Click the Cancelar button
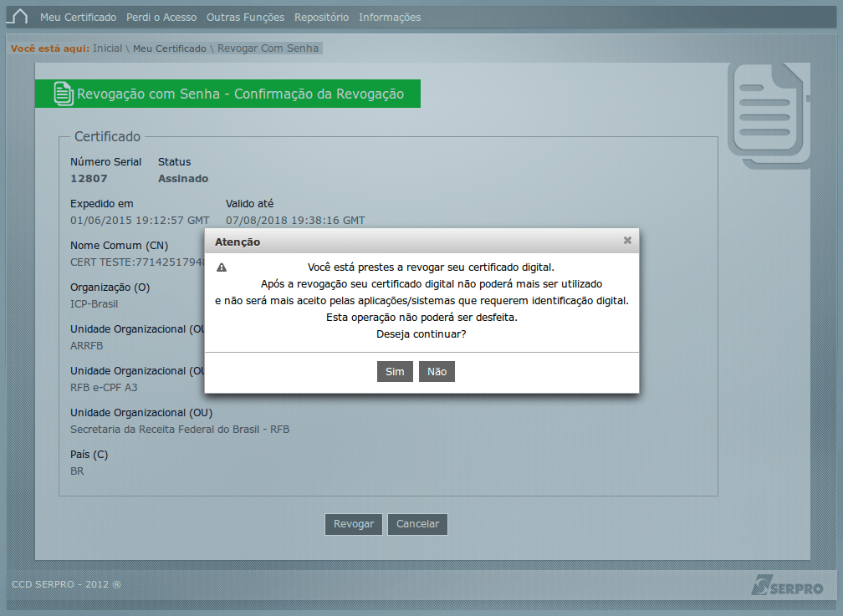 [418, 524]
